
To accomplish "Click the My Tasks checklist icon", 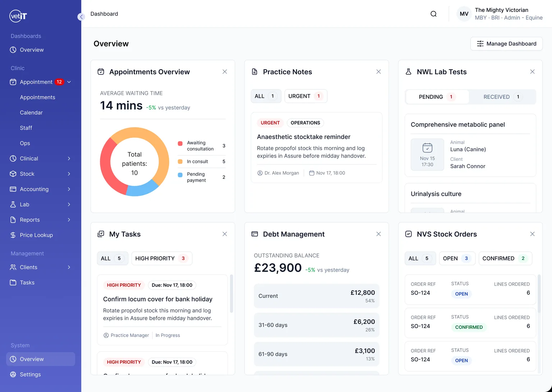I will point(101,234).
